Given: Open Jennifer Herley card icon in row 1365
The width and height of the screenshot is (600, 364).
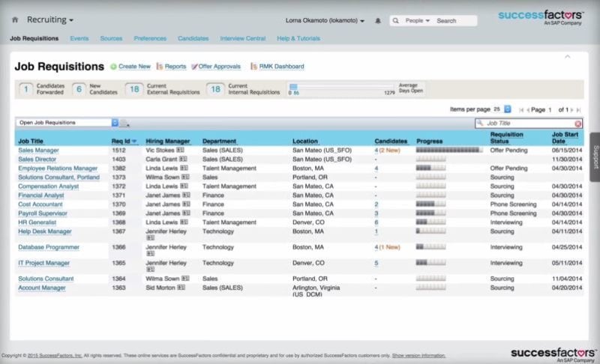Looking at the screenshot, I should (151, 270).
